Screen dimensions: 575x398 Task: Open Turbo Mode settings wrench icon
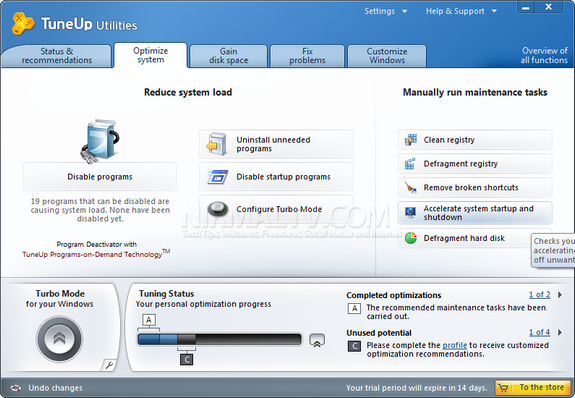(x=109, y=365)
